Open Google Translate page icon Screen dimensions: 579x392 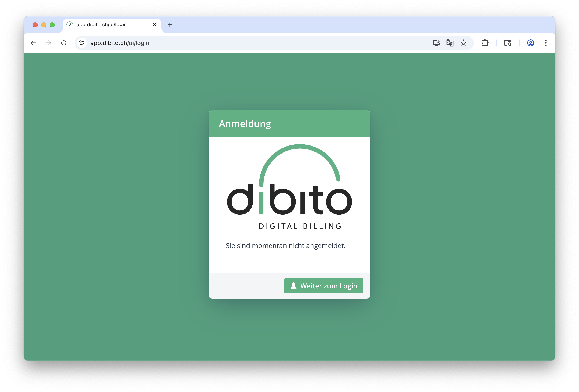450,43
